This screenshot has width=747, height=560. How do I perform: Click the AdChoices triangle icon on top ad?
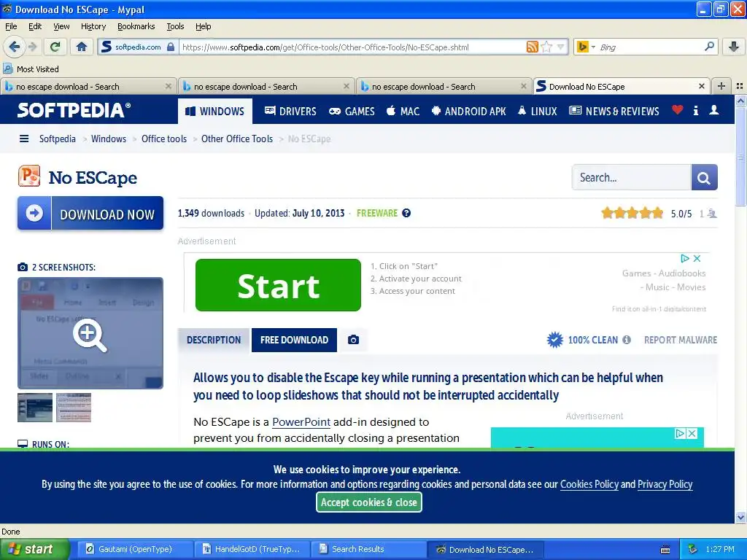(685, 259)
